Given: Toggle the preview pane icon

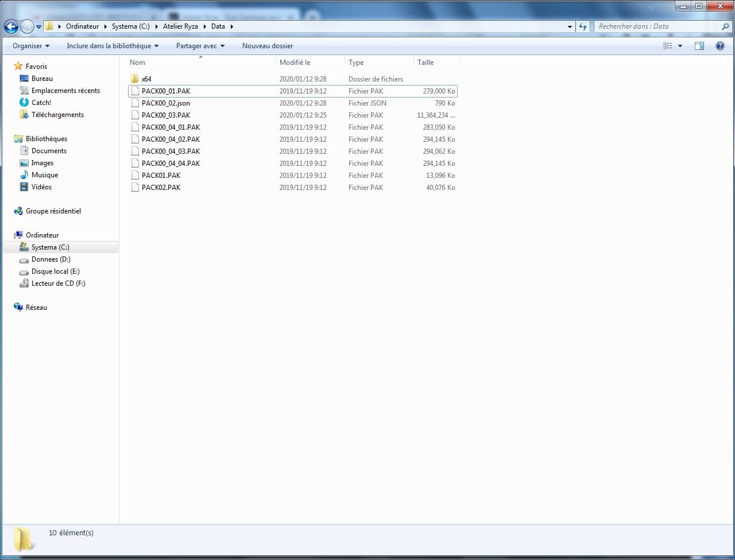Looking at the screenshot, I should coord(699,46).
